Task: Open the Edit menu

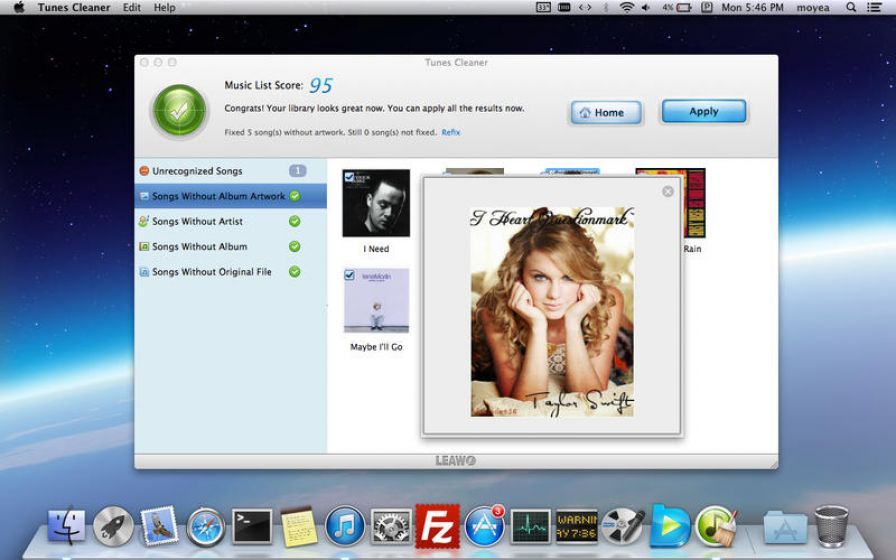Action: coord(131,7)
